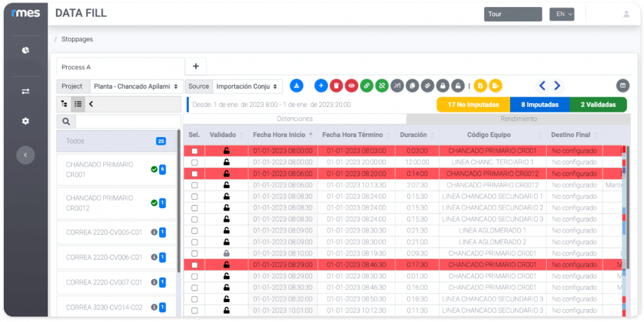The image size is (644, 322).
Task: Filter by 8 Imputadas
Action: (x=540, y=105)
